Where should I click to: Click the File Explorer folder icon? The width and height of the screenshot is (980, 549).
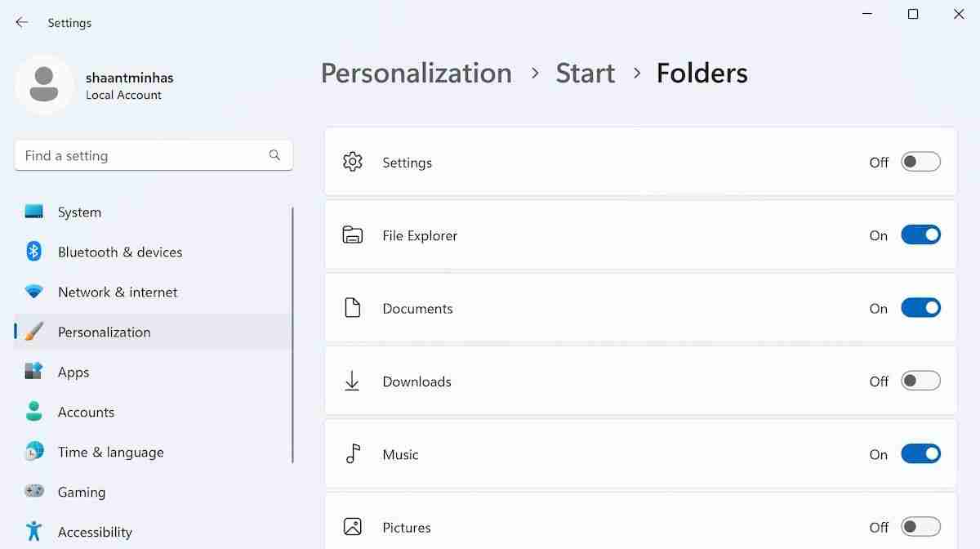(352, 234)
